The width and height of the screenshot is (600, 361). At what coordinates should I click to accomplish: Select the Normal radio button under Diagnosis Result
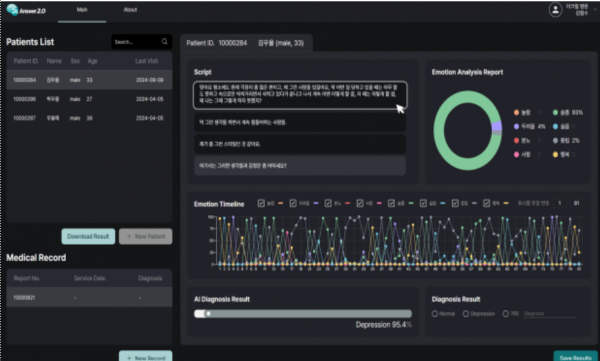435,314
